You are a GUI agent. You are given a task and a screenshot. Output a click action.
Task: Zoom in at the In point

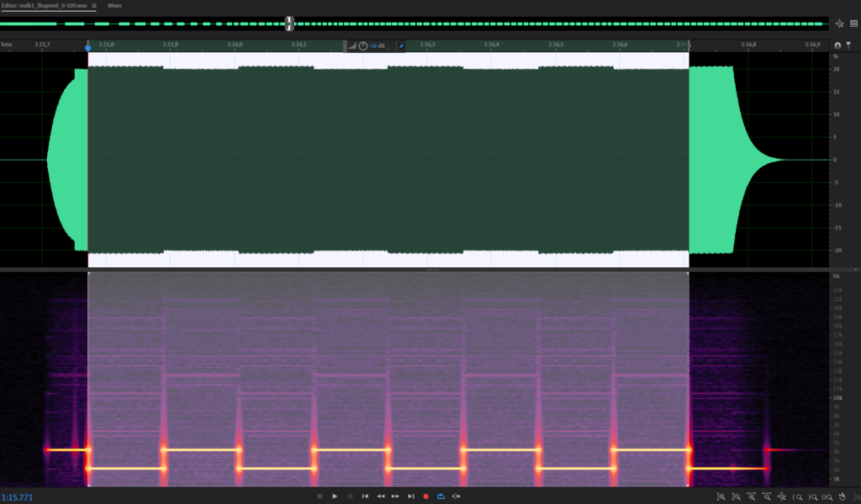pyautogui.click(x=797, y=497)
